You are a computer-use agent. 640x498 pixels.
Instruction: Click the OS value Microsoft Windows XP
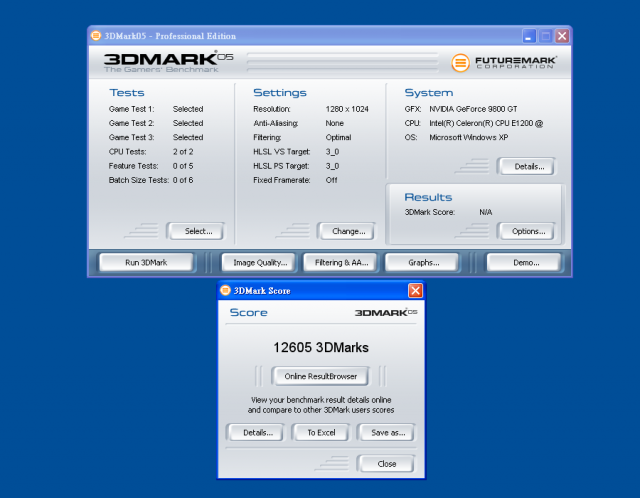469,138
